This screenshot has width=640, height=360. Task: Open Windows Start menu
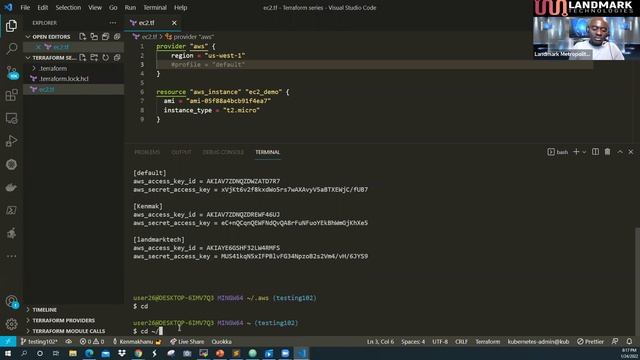[x=8, y=353]
